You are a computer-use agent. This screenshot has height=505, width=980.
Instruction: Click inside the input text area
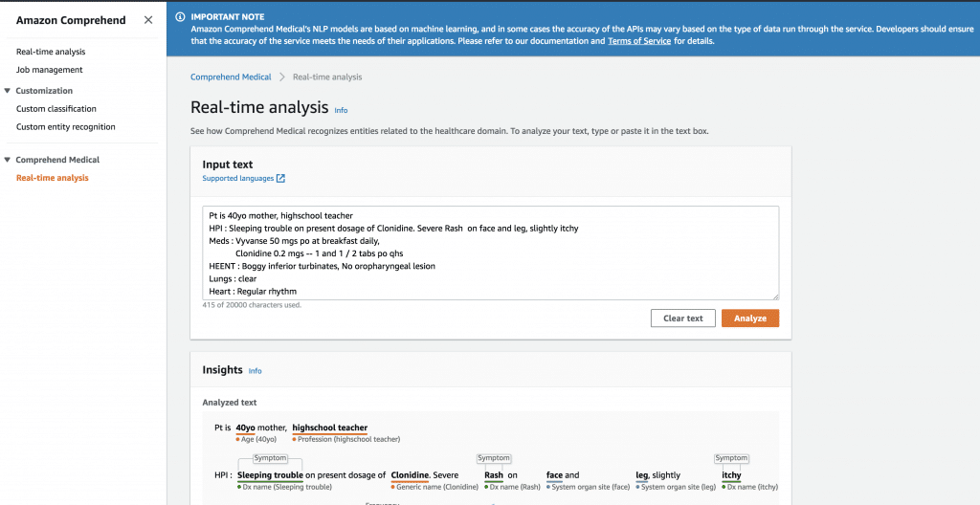[491, 253]
